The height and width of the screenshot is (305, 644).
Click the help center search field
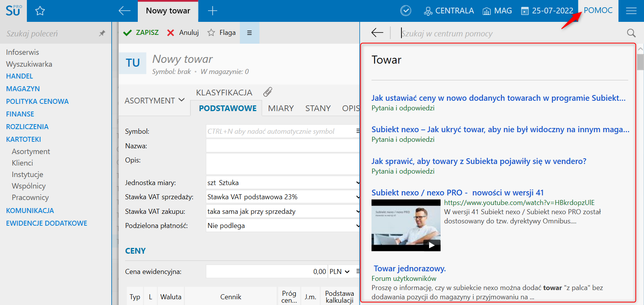510,33
